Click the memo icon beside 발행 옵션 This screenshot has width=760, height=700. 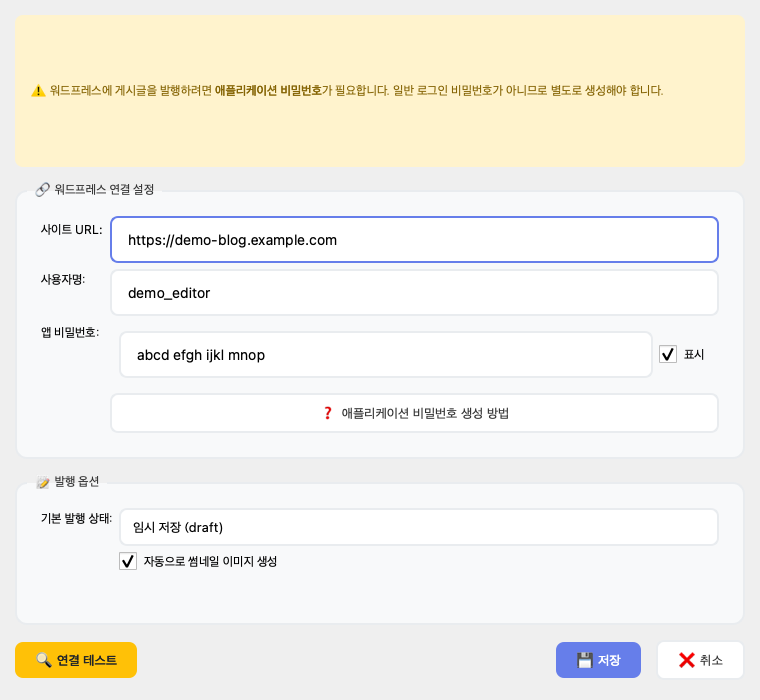point(43,482)
